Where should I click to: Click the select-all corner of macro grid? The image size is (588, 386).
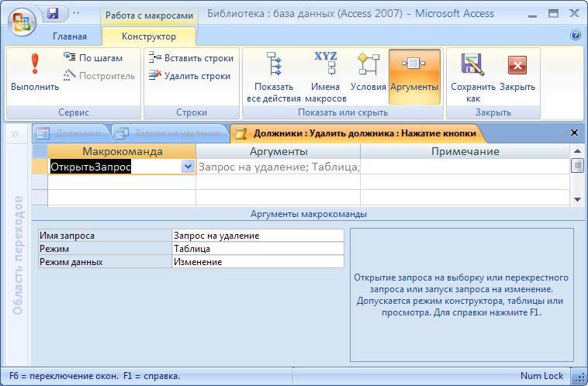click(x=40, y=151)
